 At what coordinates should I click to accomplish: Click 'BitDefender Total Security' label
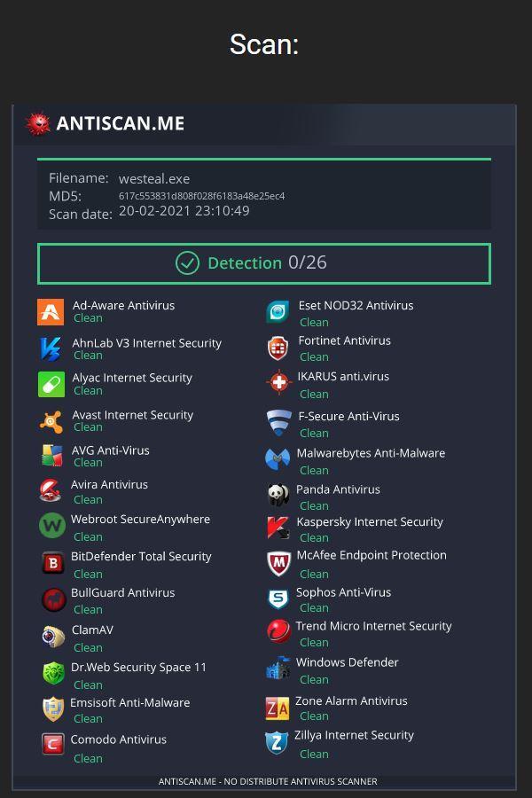tap(142, 556)
